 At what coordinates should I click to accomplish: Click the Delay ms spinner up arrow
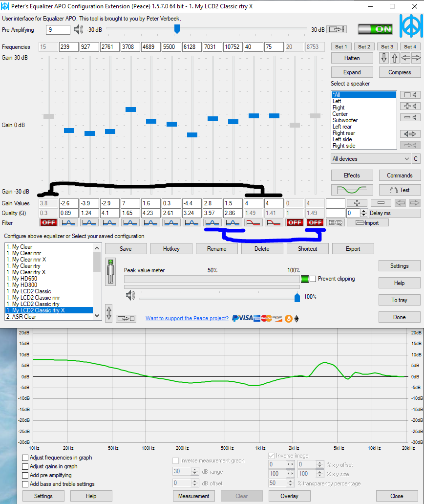pos(363,211)
